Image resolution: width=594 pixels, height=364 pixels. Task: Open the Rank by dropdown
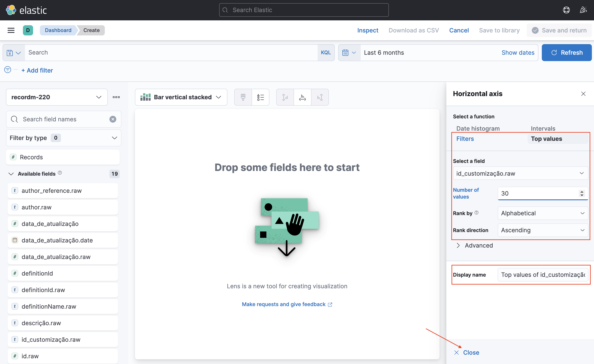click(543, 213)
